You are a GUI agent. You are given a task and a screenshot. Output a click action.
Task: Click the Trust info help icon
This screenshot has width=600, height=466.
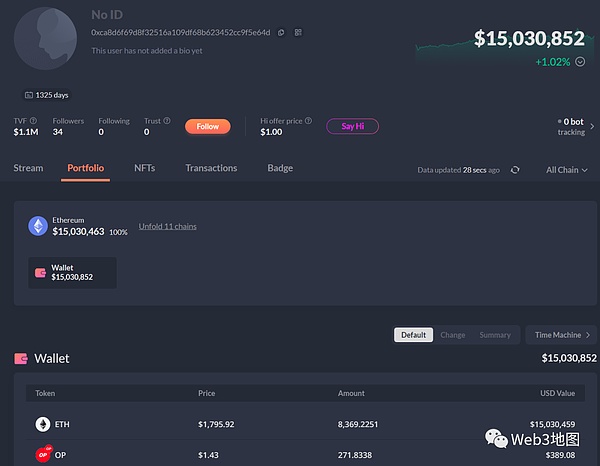pyautogui.click(x=163, y=121)
